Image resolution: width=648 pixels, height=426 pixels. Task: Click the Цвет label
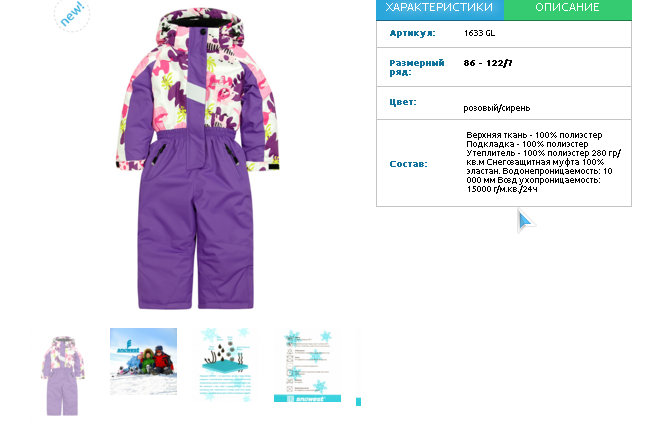(x=403, y=102)
